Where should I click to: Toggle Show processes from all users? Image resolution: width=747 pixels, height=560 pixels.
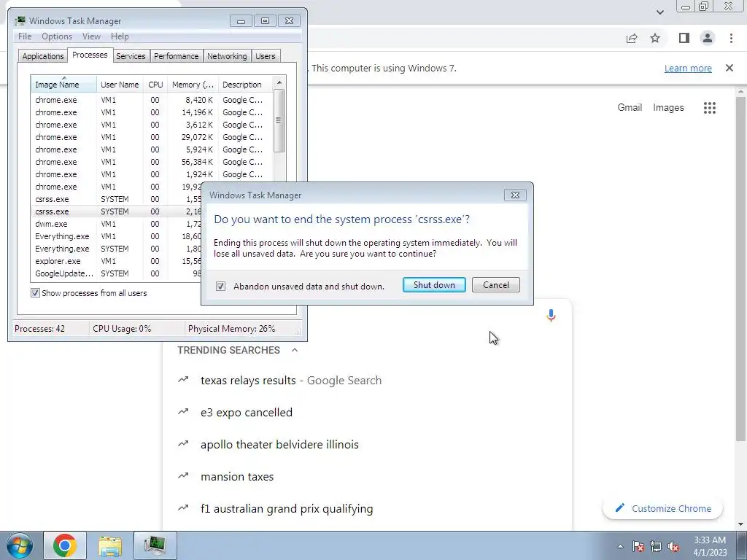coord(35,293)
